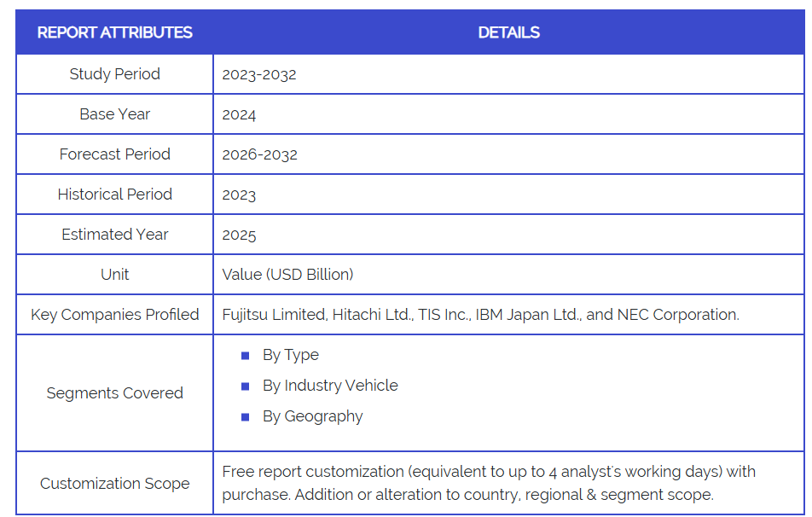
Task: Click the Estimated Year label
Action: [x=114, y=235]
